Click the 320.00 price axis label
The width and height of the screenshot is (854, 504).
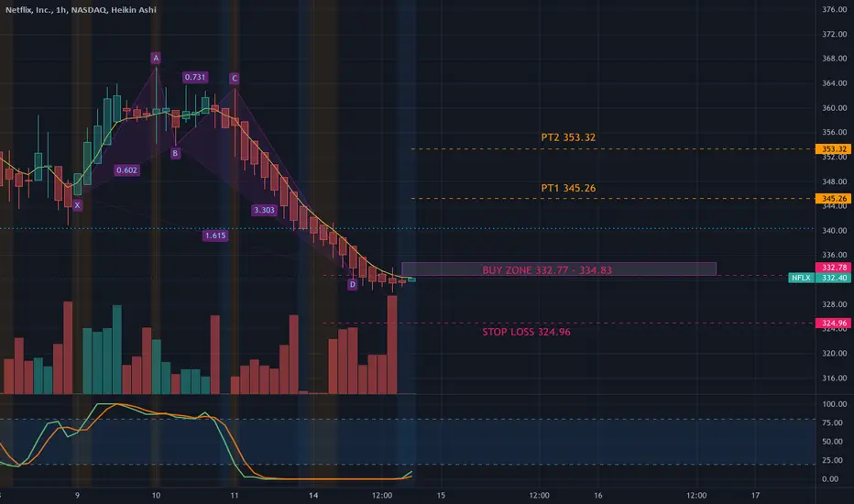pos(835,353)
